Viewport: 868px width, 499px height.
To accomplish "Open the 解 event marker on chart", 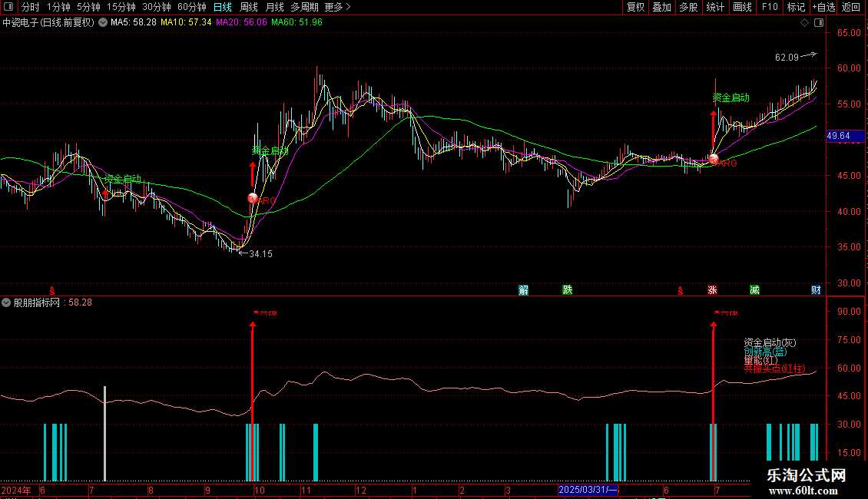I will pos(523,290).
